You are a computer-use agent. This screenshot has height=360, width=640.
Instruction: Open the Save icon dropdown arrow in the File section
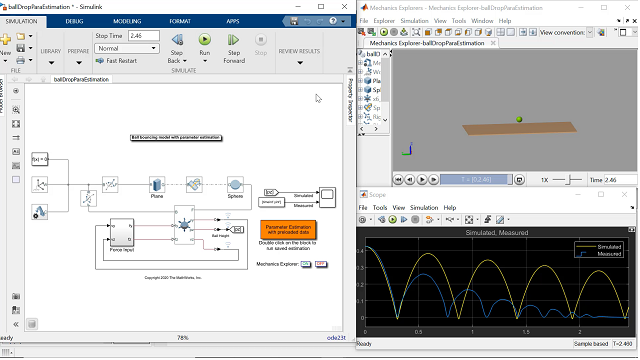pos(31,48)
